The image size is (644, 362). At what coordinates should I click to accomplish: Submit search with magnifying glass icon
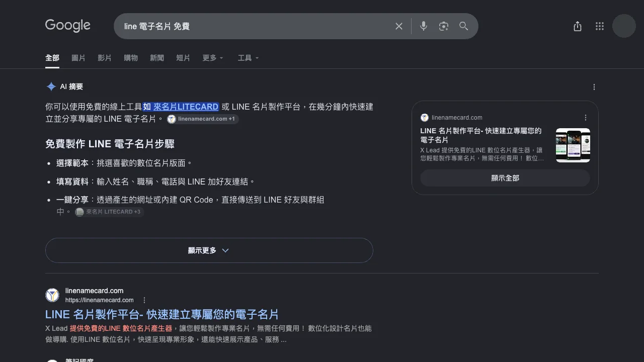click(464, 26)
